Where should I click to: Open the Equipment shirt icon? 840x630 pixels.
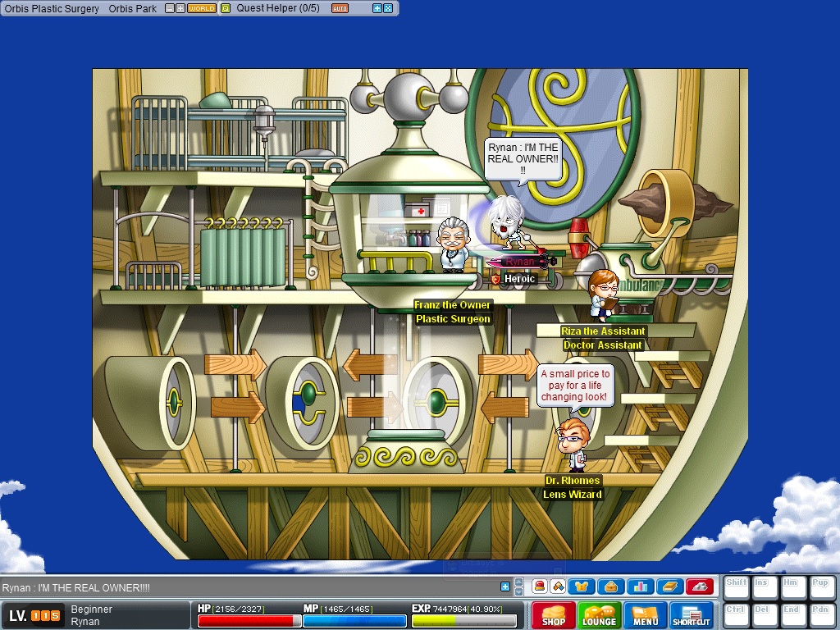click(582, 587)
